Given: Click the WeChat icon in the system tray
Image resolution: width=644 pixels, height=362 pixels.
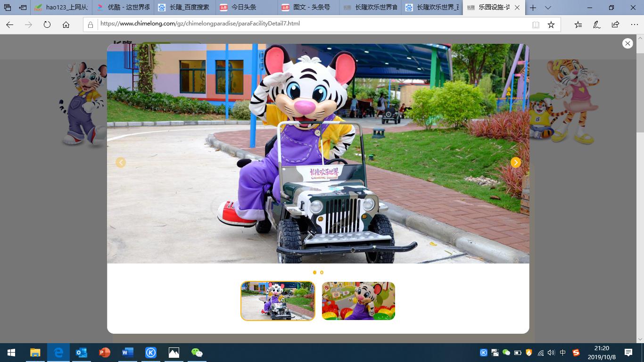Looking at the screenshot, I should (506, 353).
